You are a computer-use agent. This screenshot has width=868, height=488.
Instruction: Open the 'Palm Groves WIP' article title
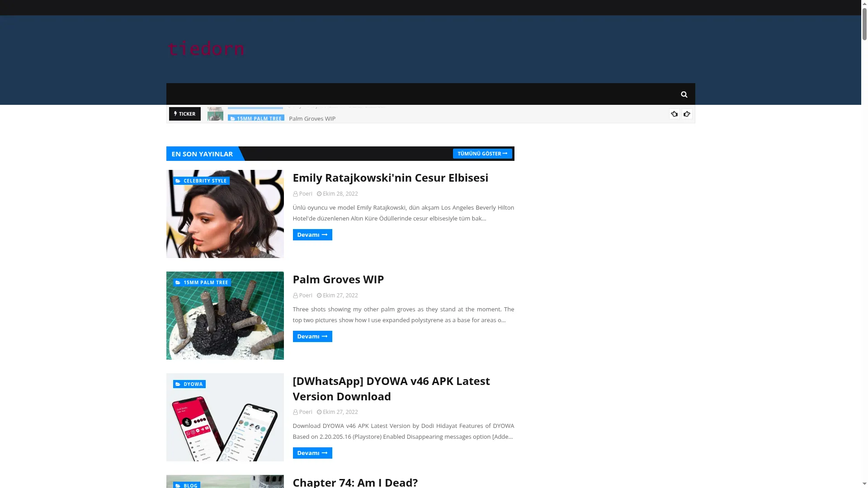pyautogui.click(x=338, y=279)
